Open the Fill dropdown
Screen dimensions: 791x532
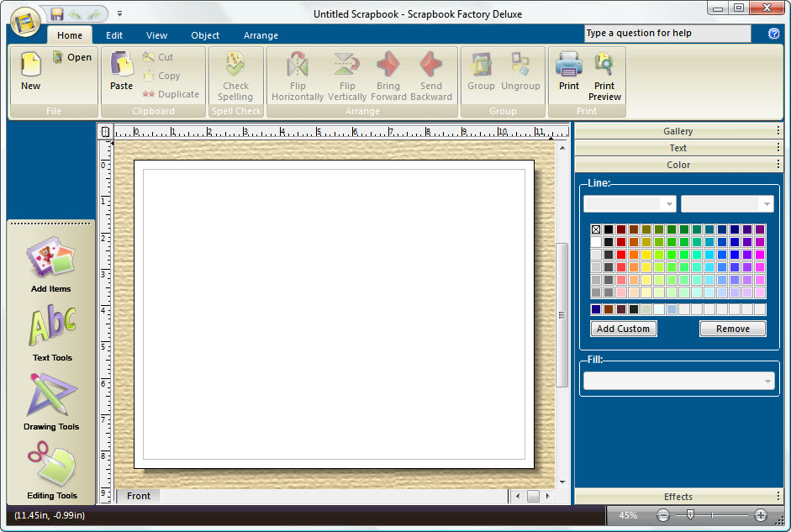[x=678, y=379]
